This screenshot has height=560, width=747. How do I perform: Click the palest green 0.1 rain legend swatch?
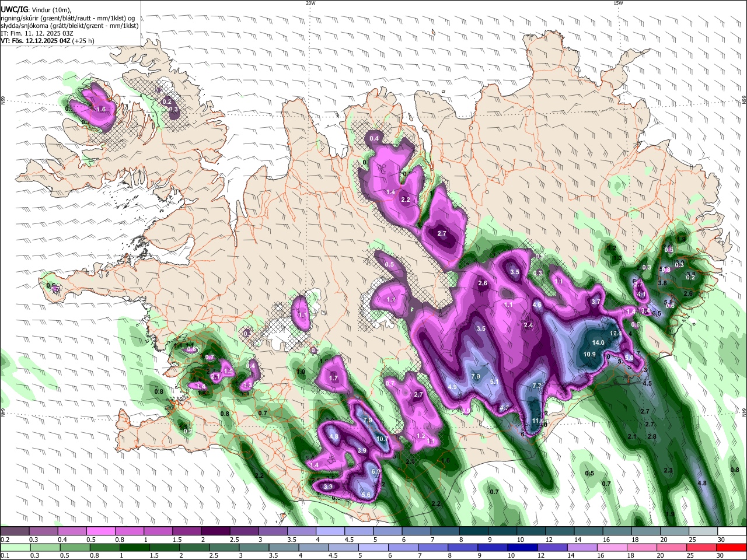(15, 547)
